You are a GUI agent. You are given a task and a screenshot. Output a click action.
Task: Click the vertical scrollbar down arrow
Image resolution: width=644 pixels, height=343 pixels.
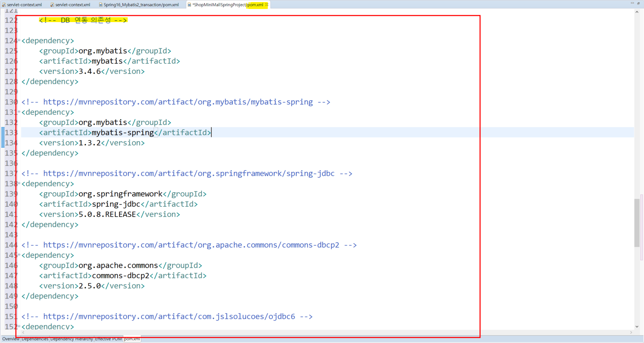coord(637,326)
